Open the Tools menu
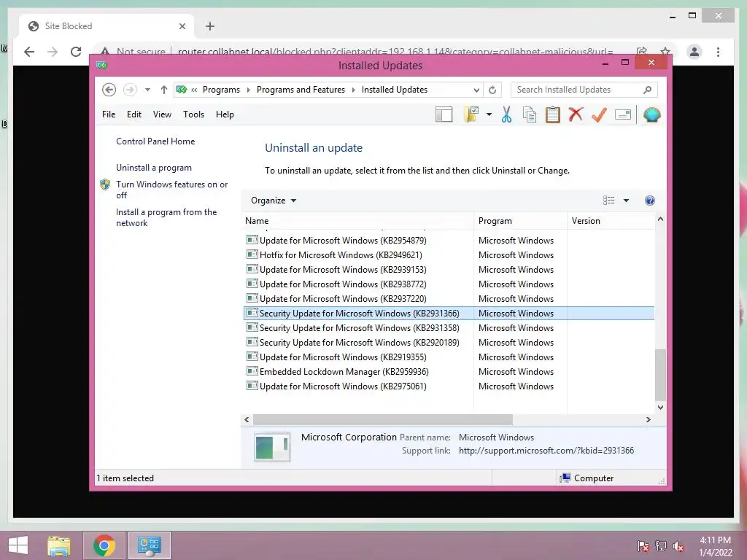 193,114
